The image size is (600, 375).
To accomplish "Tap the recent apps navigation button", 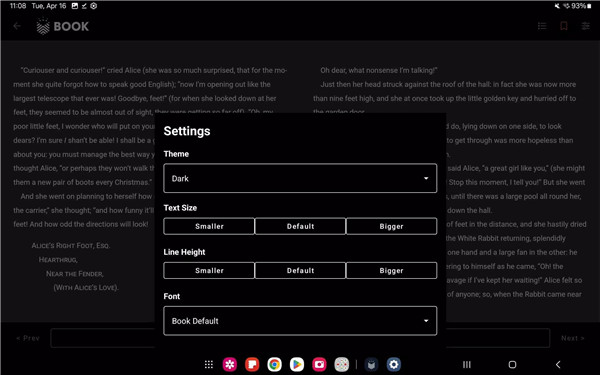I will tap(466, 364).
